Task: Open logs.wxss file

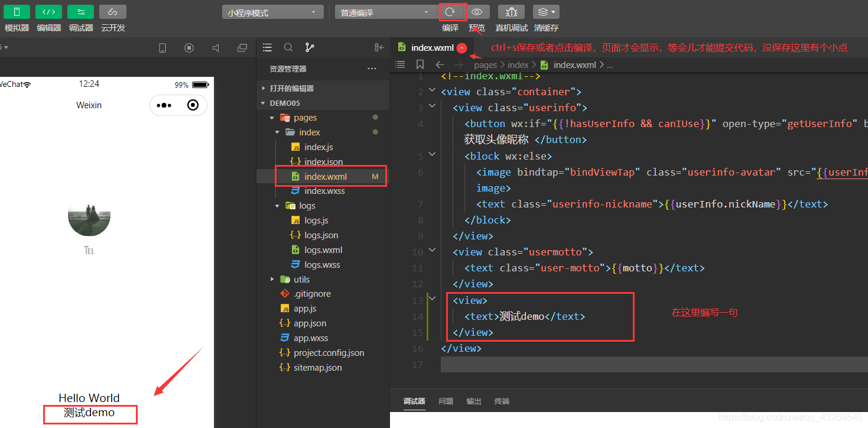Action: pyautogui.click(x=323, y=265)
